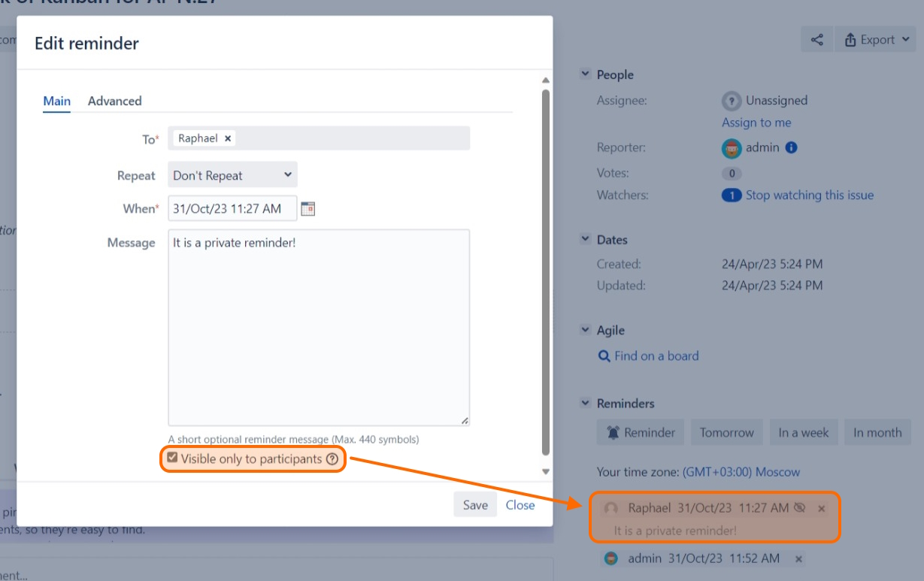This screenshot has width=924, height=581.
Task: Select the Main tab
Action: pyautogui.click(x=56, y=101)
